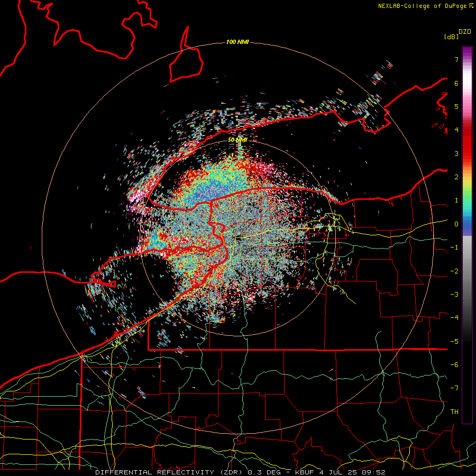The width and height of the screenshot is (476, 476).
Task: Click the '1' value on color scale
Action: 456,200
